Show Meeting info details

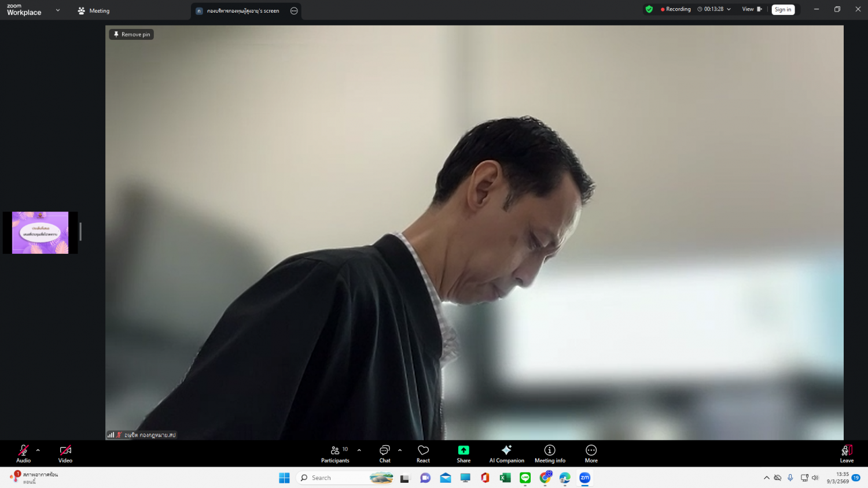click(x=550, y=453)
